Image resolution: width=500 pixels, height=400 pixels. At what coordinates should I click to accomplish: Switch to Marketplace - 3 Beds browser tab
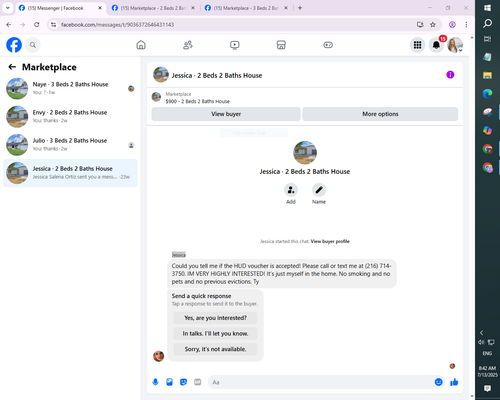coord(246,8)
